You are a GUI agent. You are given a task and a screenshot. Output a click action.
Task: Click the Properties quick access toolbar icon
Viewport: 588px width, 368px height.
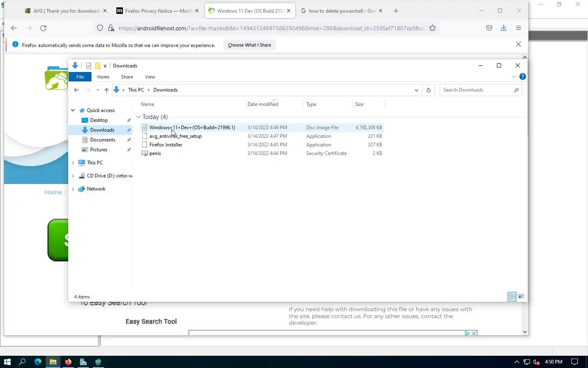89,66
